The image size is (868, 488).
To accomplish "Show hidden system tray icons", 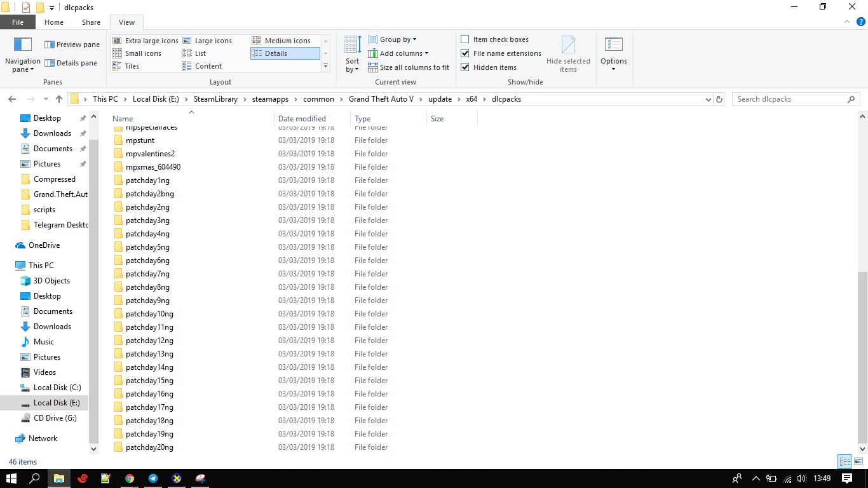I will click(756, 478).
